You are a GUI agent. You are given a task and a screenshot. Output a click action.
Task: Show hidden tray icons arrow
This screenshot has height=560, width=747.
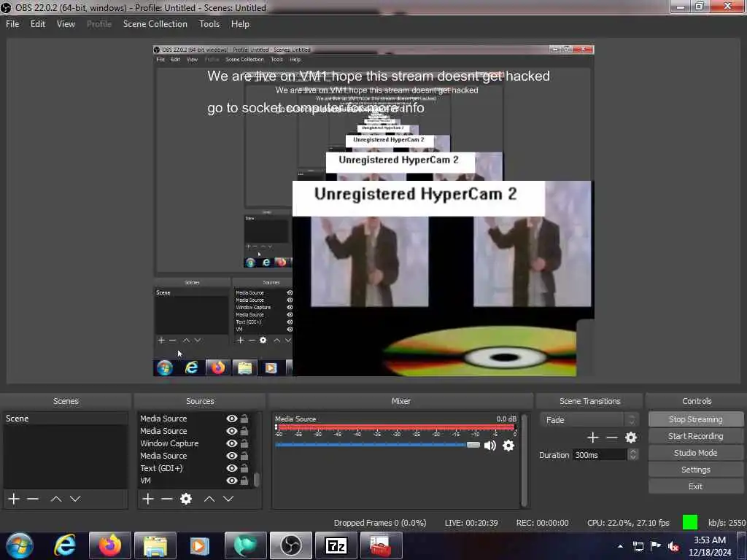pos(620,546)
